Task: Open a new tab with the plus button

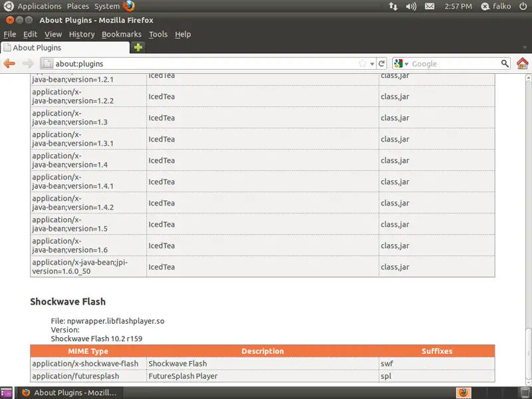Action: click(x=138, y=47)
